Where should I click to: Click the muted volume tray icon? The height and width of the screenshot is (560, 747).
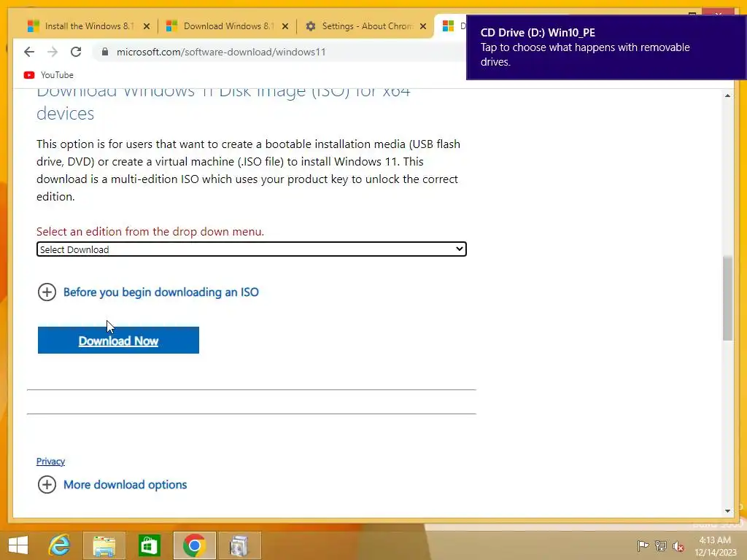click(678, 546)
